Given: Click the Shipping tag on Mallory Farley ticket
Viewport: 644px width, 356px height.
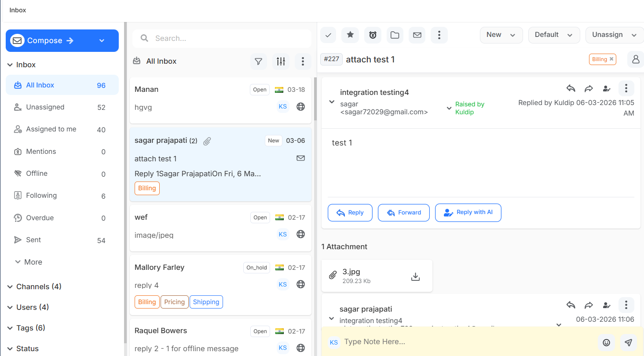Looking at the screenshot, I should tap(206, 302).
